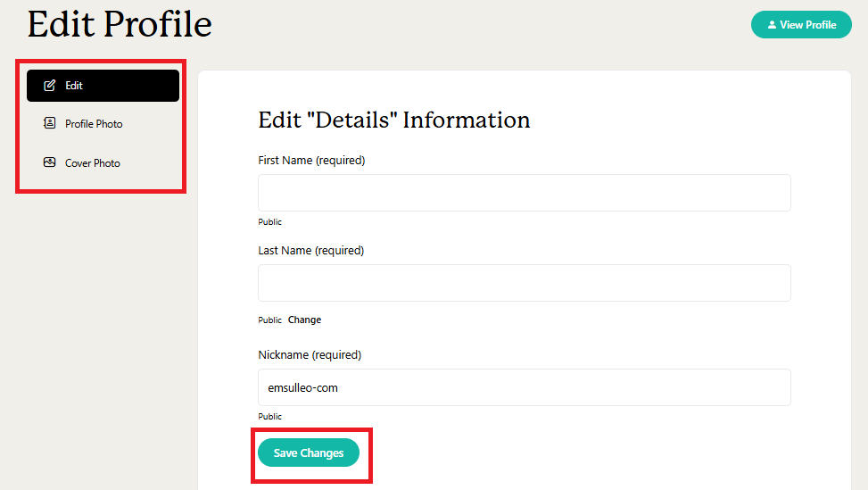868x490 pixels.
Task: Save Changes to the profile
Action: point(309,453)
